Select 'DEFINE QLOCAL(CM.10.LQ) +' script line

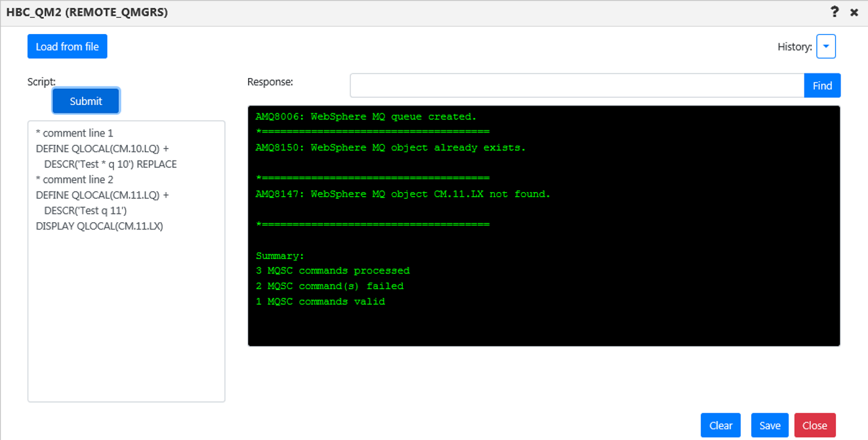(102, 148)
